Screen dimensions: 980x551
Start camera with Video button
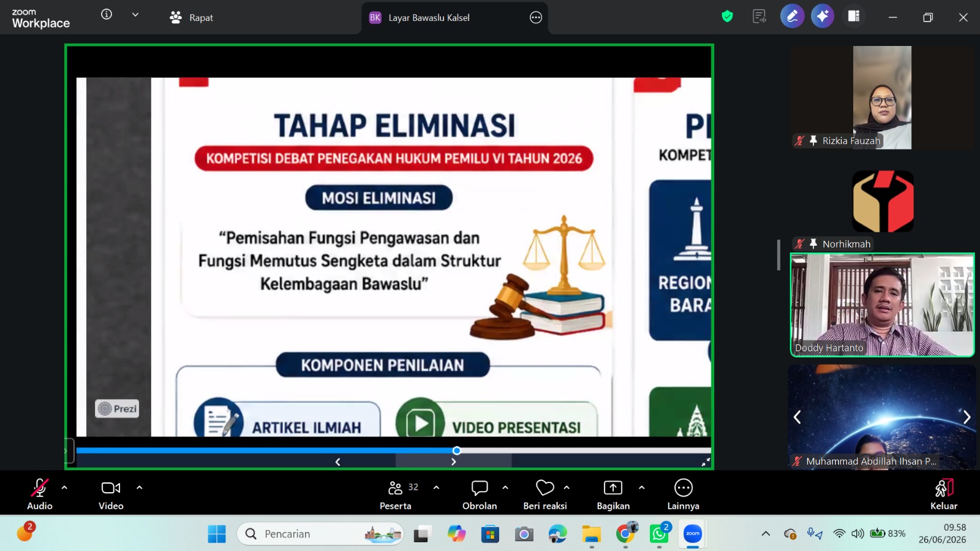111,494
